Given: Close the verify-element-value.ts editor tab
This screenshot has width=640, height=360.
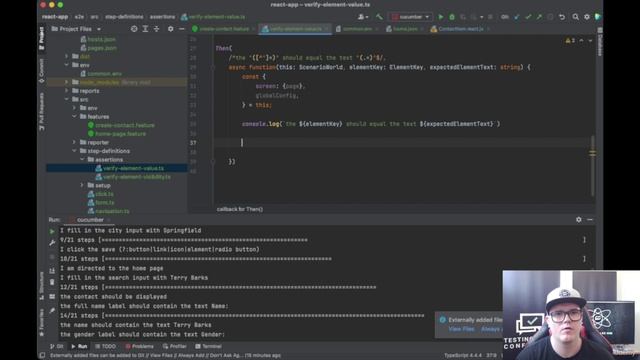Looking at the screenshot, I should [326, 29].
